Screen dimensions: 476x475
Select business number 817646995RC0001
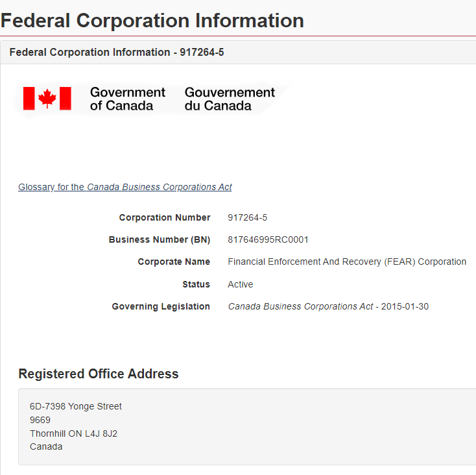click(x=268, y=239)
